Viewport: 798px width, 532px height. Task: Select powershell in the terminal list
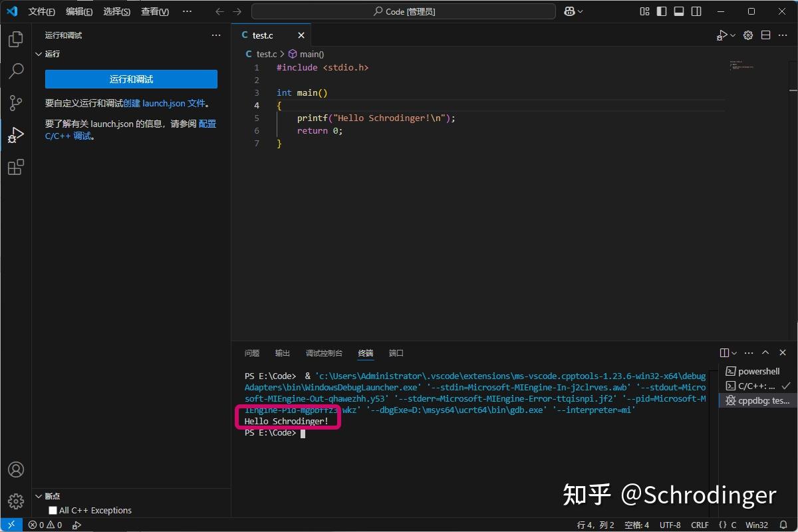(753, 371)
